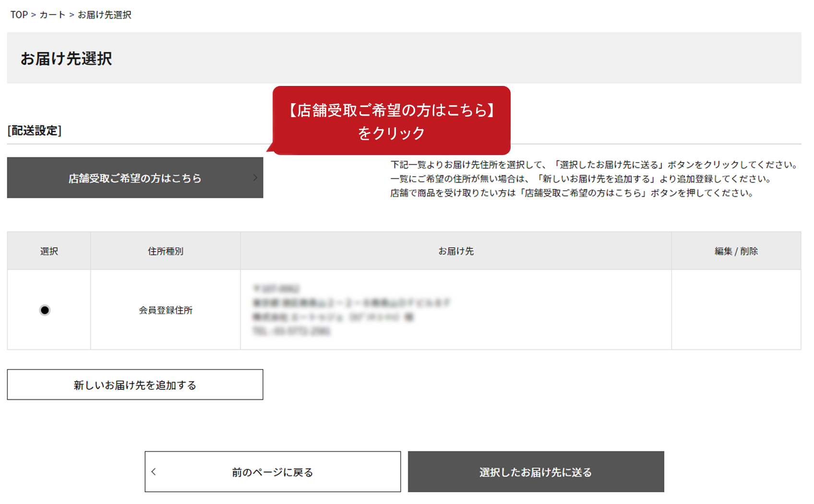The image size is (814, 504).
Task: Submit with 選択したお届け先に送る button
Action: pyautogui.click(x=536, y=472)
